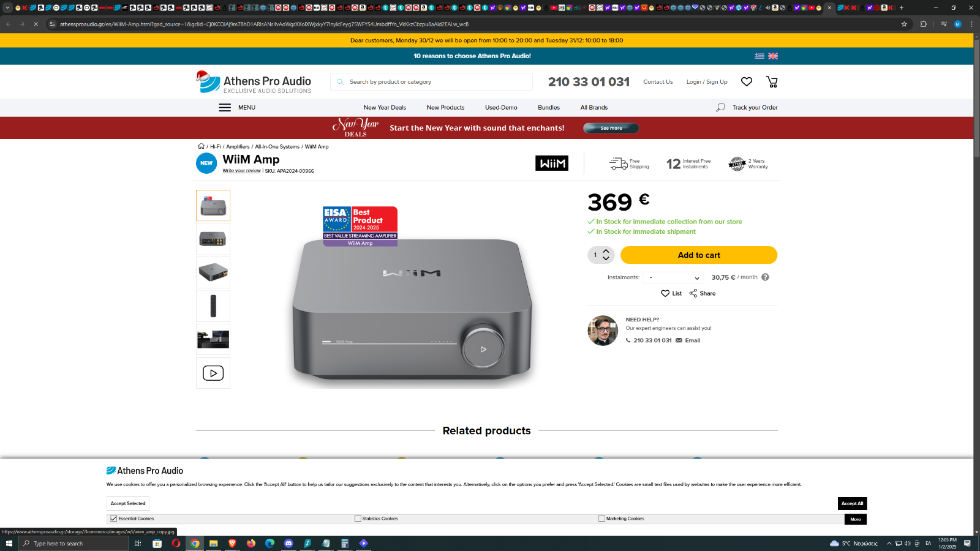Open All Brands menu item
Screen dimensions: 980x551
coord(594,107)
